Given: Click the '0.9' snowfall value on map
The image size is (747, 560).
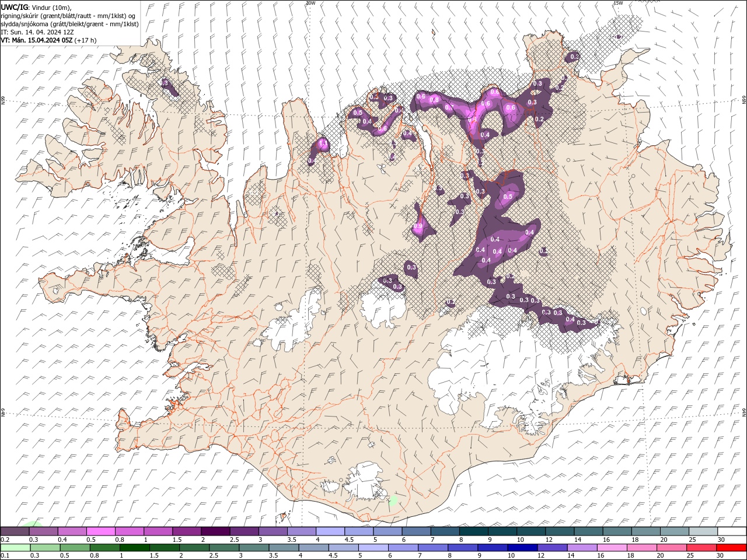Looking at the screenshot, I should click(x=418, y=226).
